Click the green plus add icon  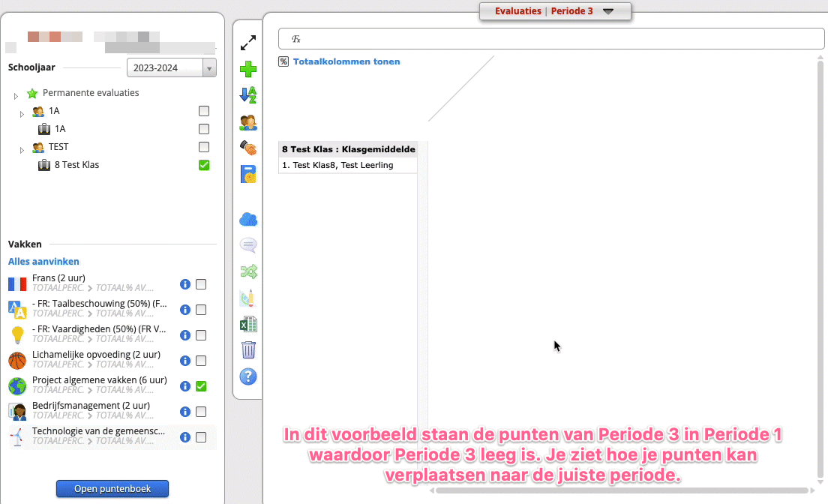pyautogui.click(x=248, y=70)
